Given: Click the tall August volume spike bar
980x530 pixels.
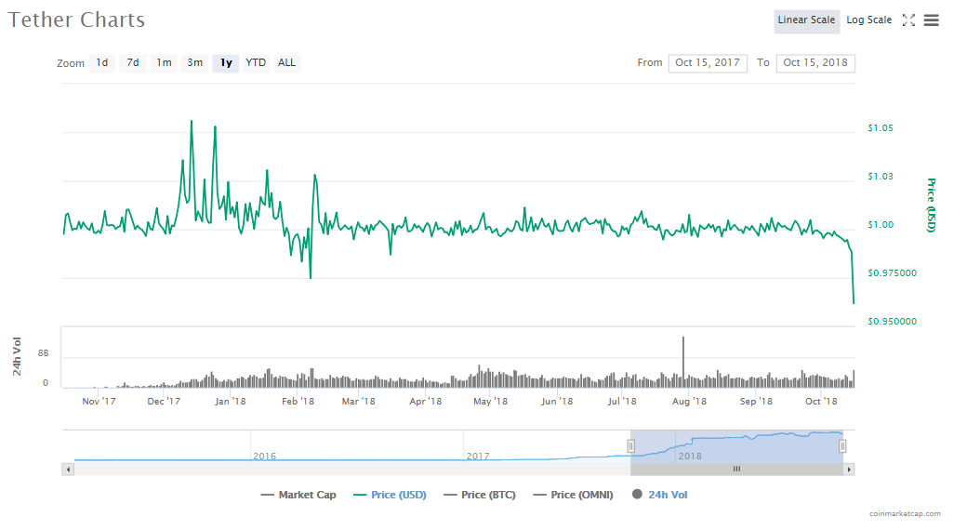Looking at the screenshot, I should pos(683,362).
